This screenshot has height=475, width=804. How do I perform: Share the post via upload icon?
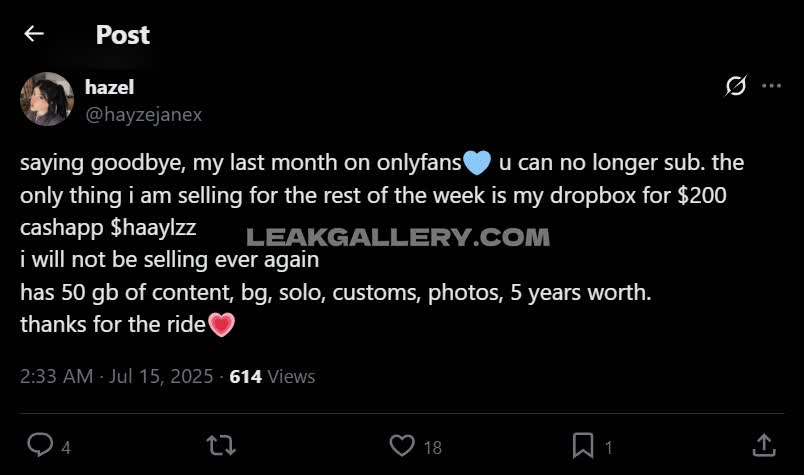pyautogui.click(x=763, y=445)
